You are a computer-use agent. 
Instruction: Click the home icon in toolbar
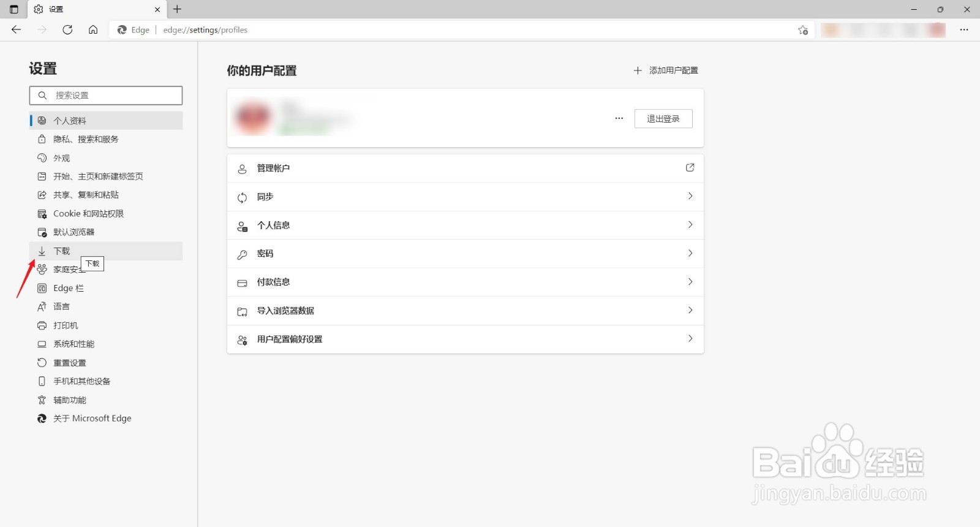click(93, 29)
